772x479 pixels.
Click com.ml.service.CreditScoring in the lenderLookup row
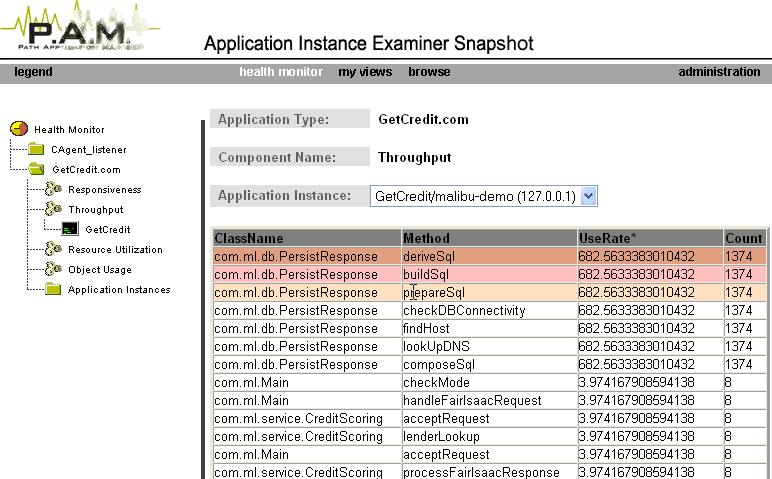coord(307,437)
